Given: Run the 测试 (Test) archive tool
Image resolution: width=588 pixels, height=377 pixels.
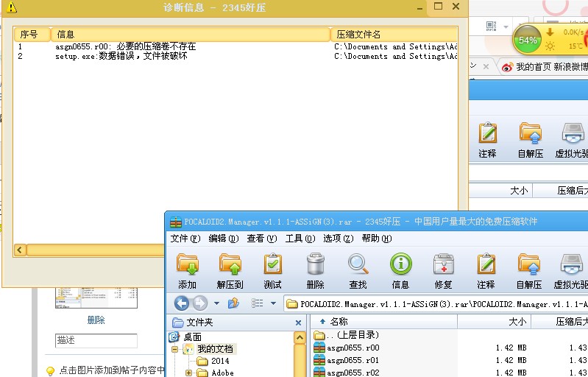Looking at the screenshot, I should (272, 271).
